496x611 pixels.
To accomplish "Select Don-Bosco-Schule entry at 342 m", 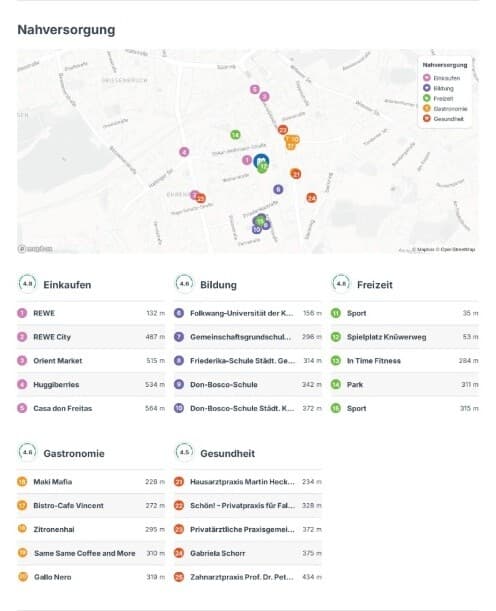I will coord(248,384).
